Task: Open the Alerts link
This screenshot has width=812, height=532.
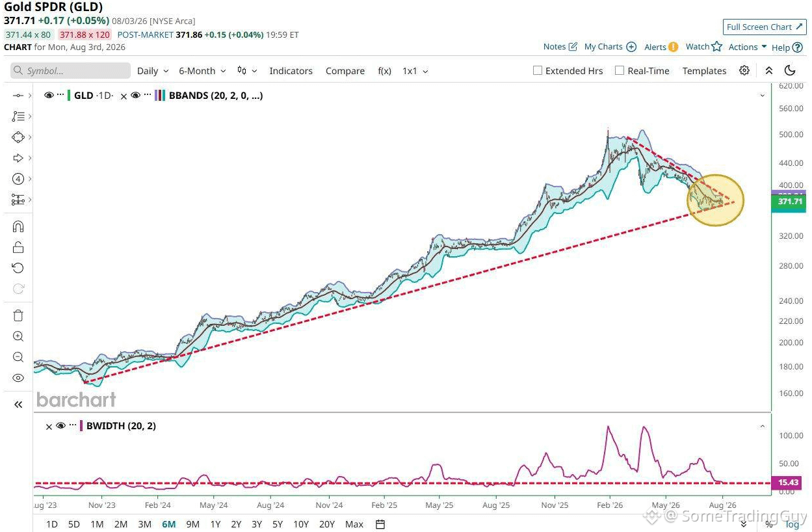Action: click(x=661, y=47)
